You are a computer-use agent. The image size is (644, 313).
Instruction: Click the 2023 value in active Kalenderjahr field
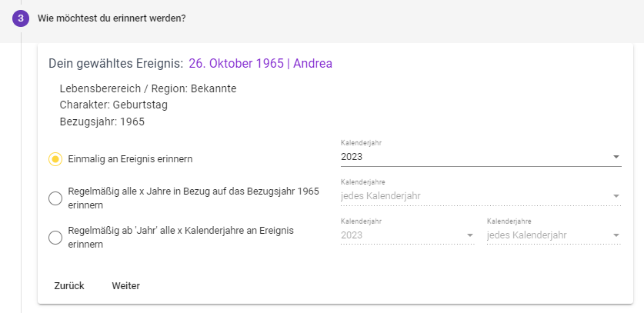[352, 157]
